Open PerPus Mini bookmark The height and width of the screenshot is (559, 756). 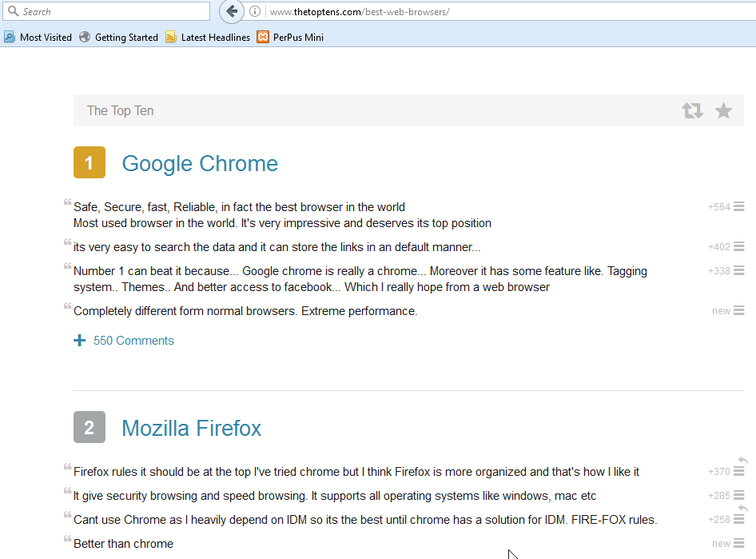click(x=290, y=37)
